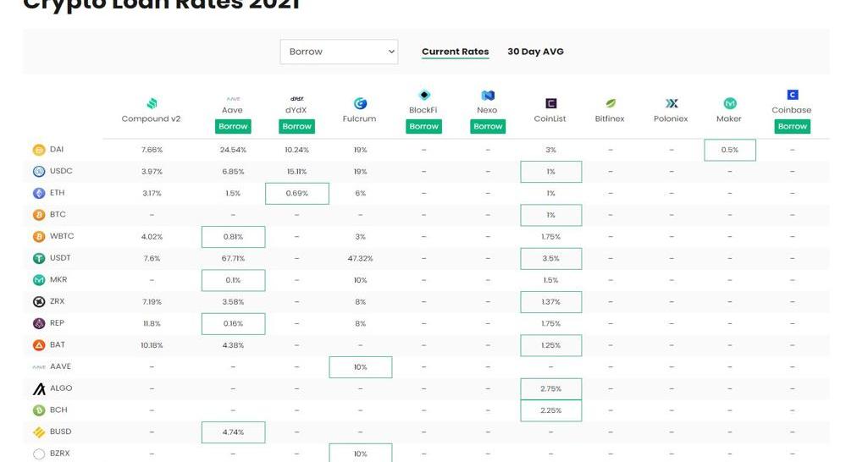The height and width of the screenshot is (462, 868).
Task: Click the 67.71% Aave USDT rate
Action: pos(233,258)
